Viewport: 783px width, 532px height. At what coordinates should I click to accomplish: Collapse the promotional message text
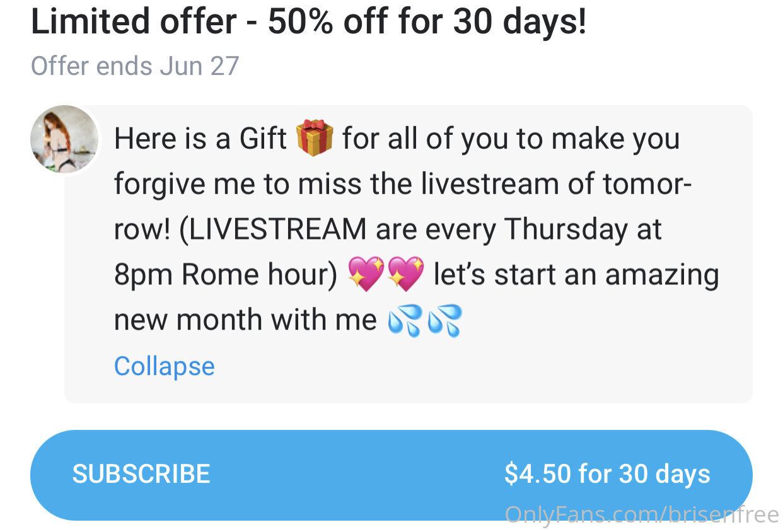coord(164,366)
